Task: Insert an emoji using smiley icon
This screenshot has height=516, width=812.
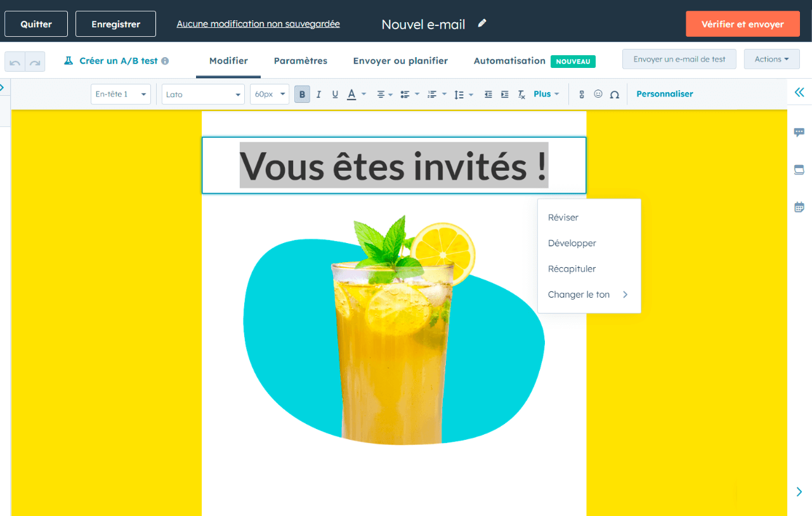Action: (598, 94)
